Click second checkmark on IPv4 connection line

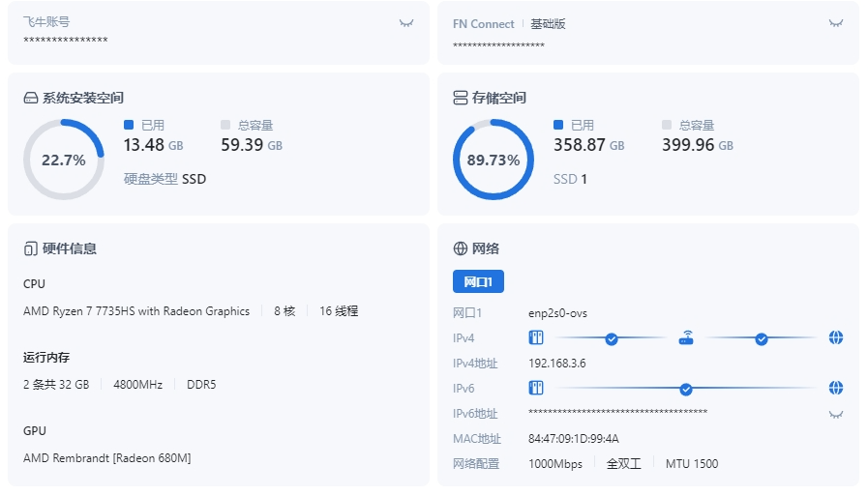coord(762,339)
